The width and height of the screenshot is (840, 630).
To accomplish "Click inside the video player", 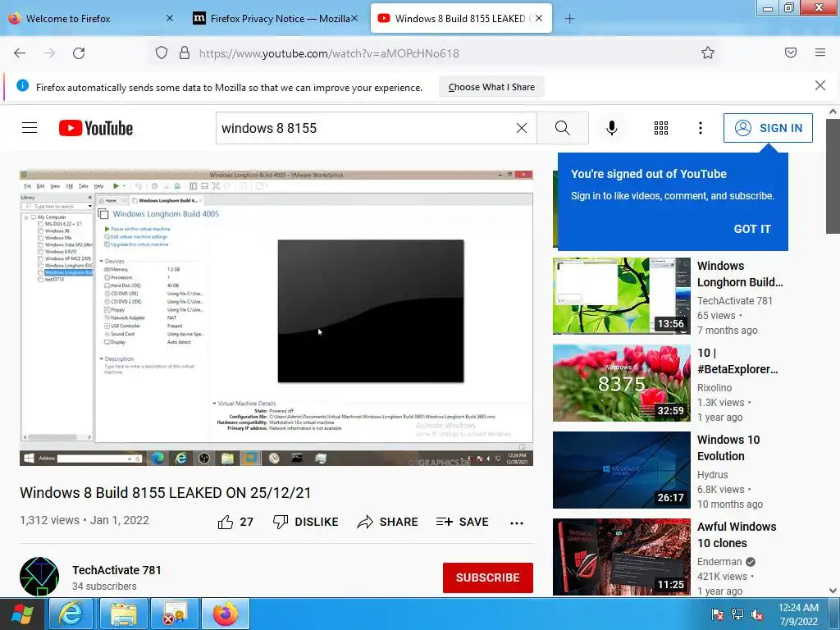I will point(276,317).
